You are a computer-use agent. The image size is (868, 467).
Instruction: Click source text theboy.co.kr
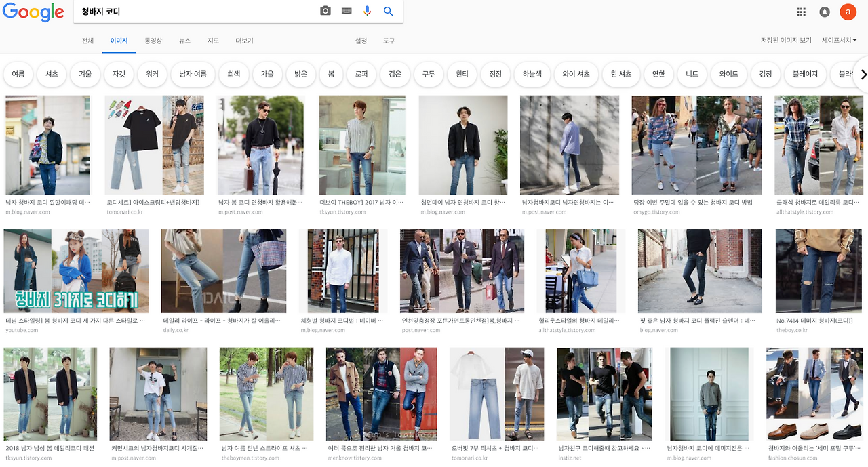792,330
